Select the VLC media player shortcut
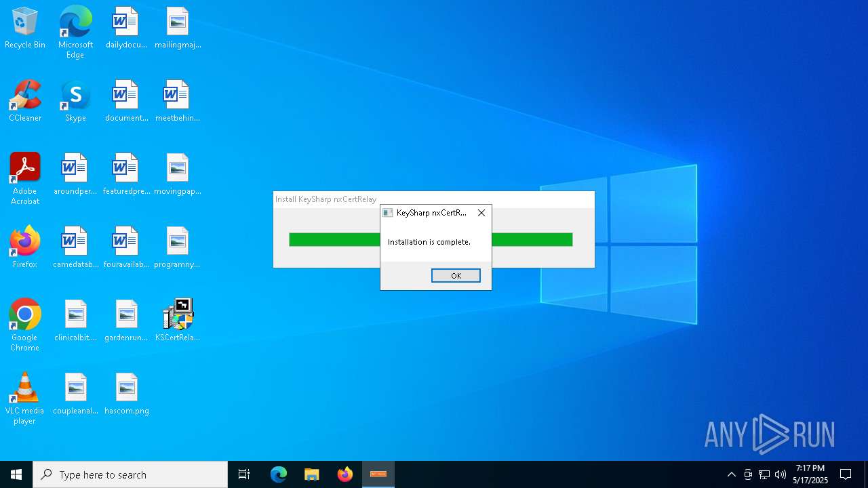 pos(25,399)
